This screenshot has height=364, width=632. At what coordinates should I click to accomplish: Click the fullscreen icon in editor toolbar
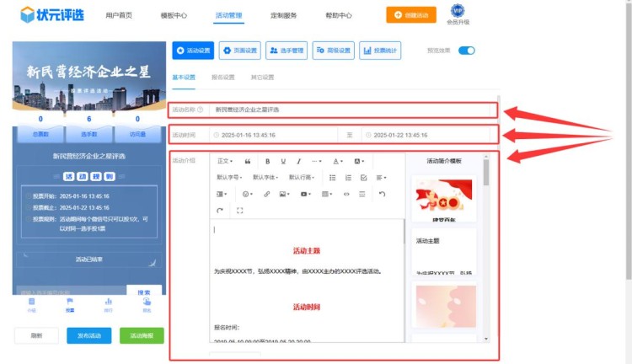(x=240, y=211)
